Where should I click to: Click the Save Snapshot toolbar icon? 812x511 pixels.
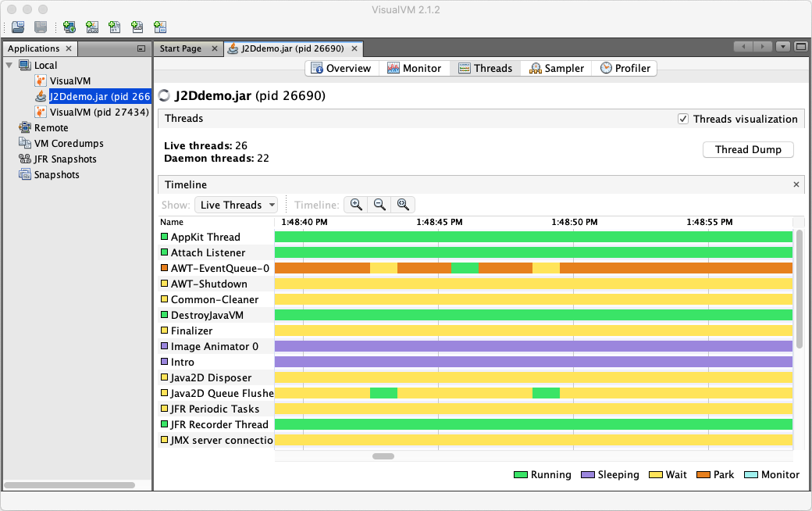tap(41, 27)
